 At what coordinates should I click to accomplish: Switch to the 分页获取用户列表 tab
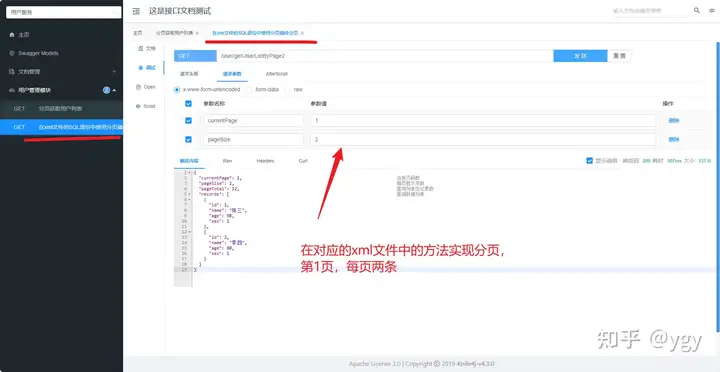174,33
